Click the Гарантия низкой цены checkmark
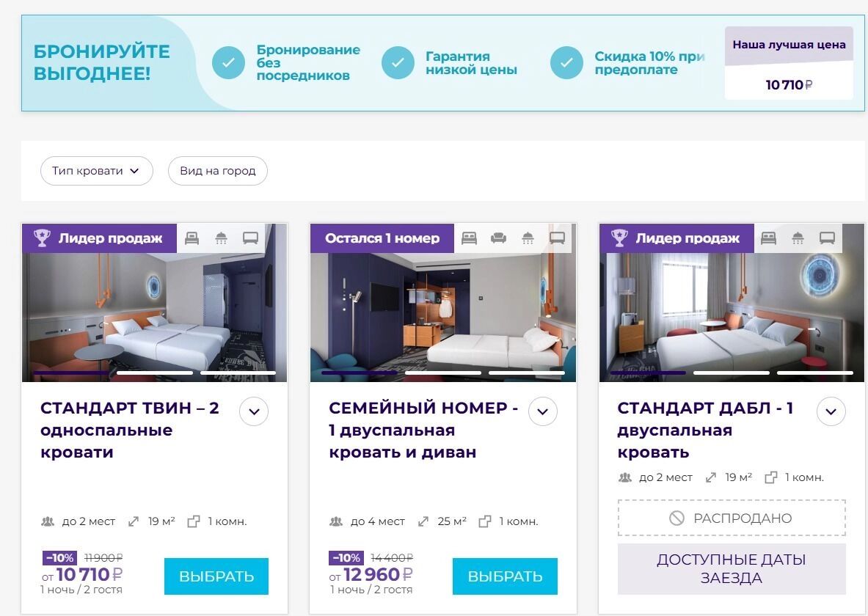This screenshot has width=868, height=616. 398,62
